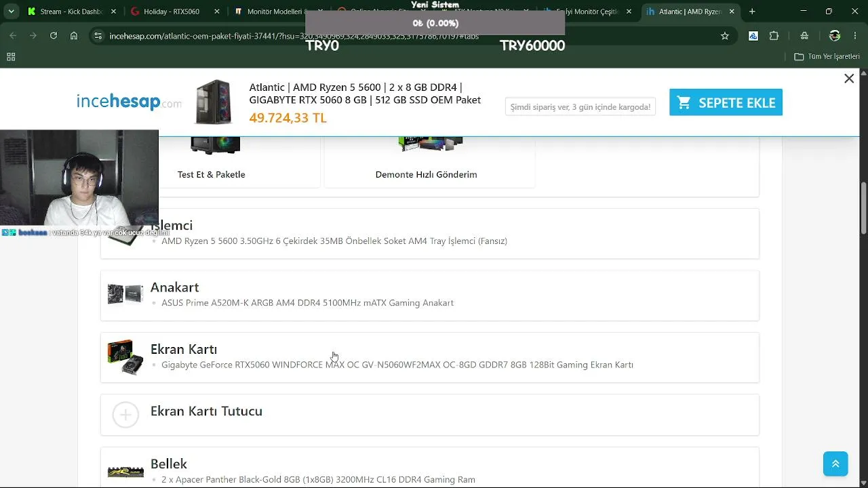Click the page vertical scrollbar thumb
The image size is (868, 488).
tap(863, 209)
